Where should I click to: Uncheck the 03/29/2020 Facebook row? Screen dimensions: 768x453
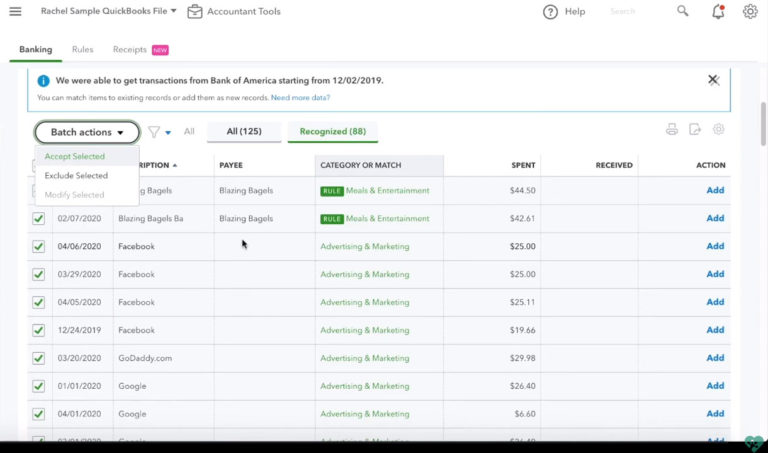[x=38, y=274]
